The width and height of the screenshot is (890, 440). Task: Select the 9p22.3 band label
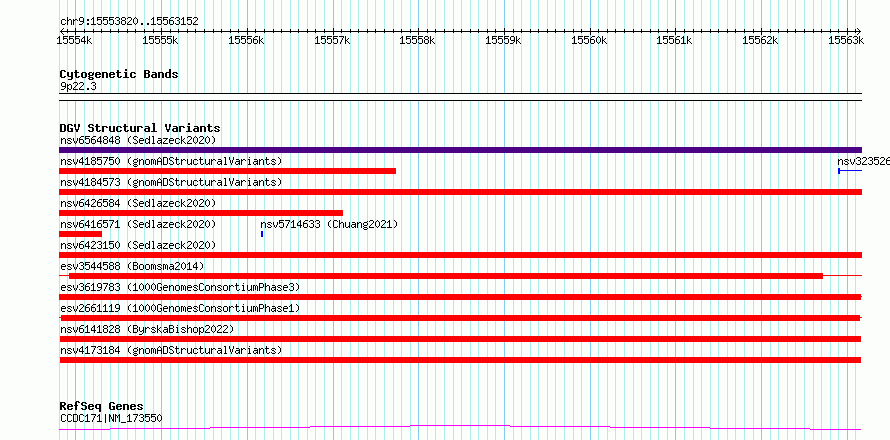pyautogui.click(x=78, y=86)
